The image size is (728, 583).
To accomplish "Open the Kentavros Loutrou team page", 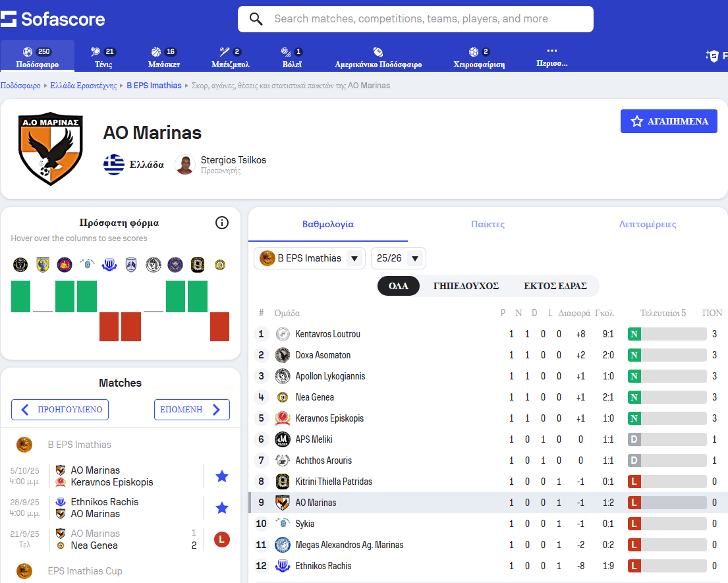I will [x=328, y=334].
